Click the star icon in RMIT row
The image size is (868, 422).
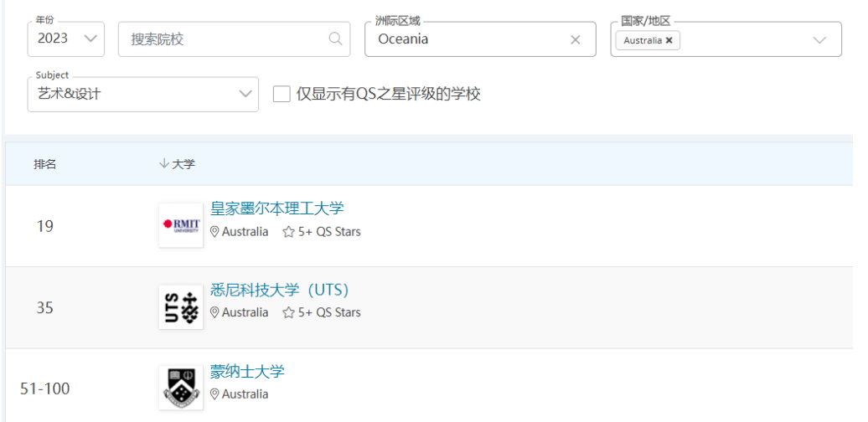288,232
